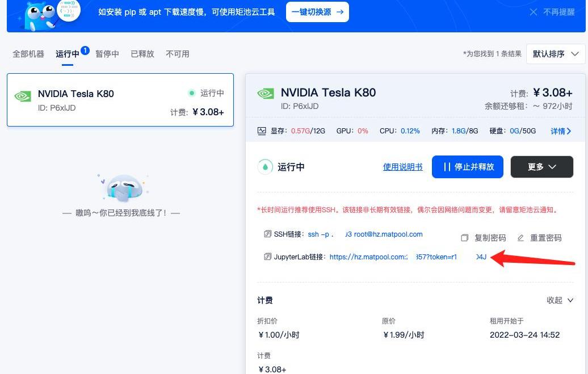Click the 重置密码 reset password button

coord(539,238)
